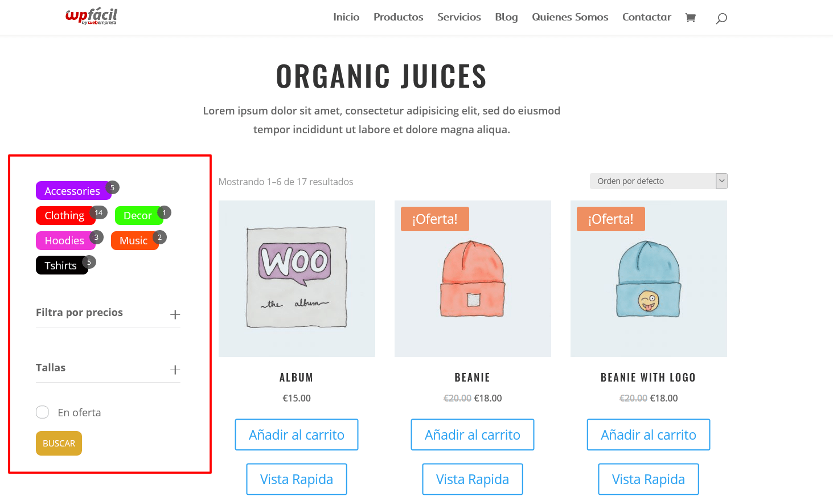The width and height of the screenshot is (833, 504).
Task: Open the Orden por defecto dropdown
Action: pyautogui.click(x=659, y=181)
